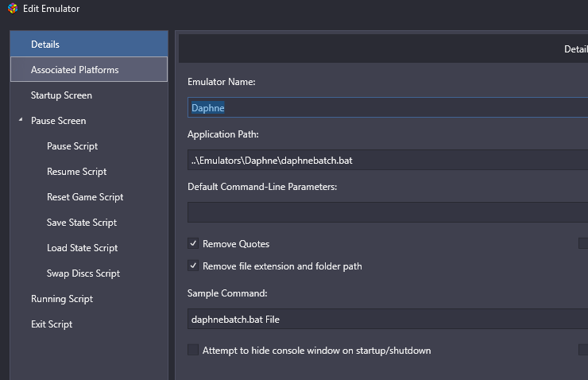Select Reset Game Script

pos(89,197)
